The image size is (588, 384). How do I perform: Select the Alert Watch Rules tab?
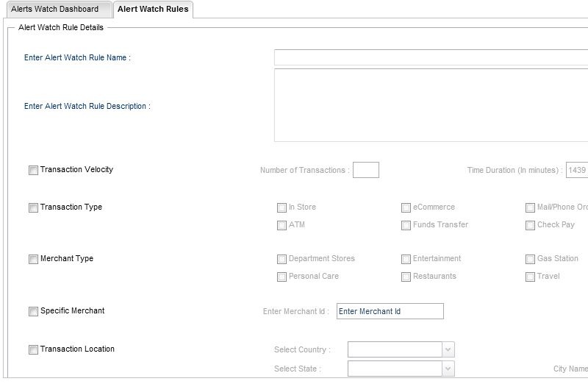(x=153, y=10)
